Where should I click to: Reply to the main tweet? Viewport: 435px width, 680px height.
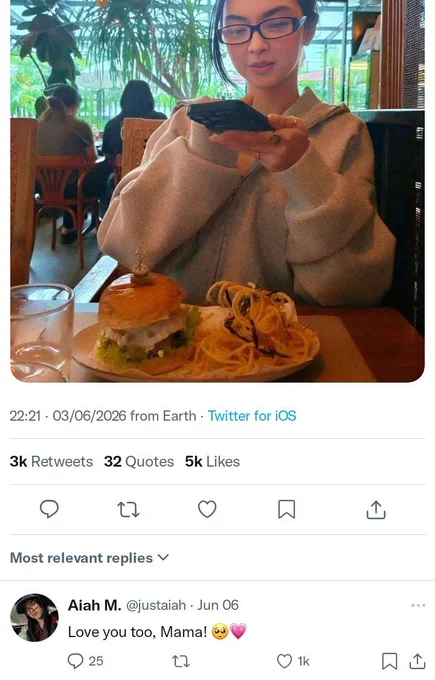click(49, 509)
